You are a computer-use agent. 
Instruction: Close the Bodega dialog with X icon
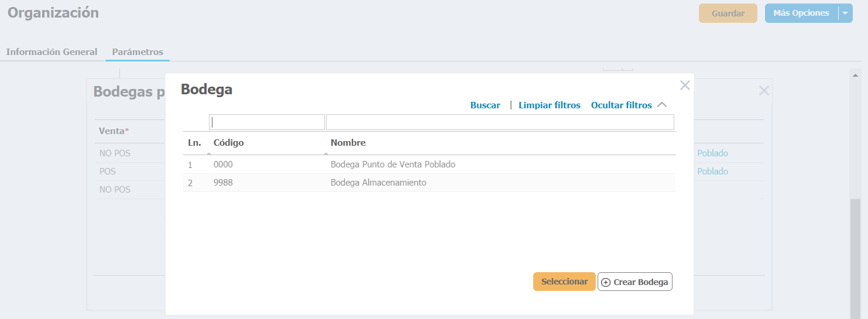[685, 85]
